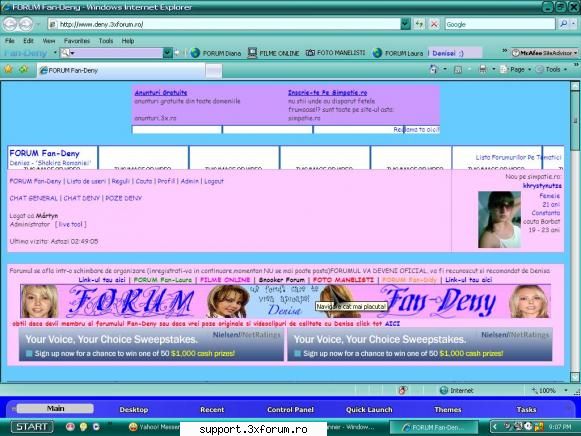Image resolution: width=581 pixels, height=436 pixels.
Task: Open khrystynutza profile link
Action: point(542,186)
